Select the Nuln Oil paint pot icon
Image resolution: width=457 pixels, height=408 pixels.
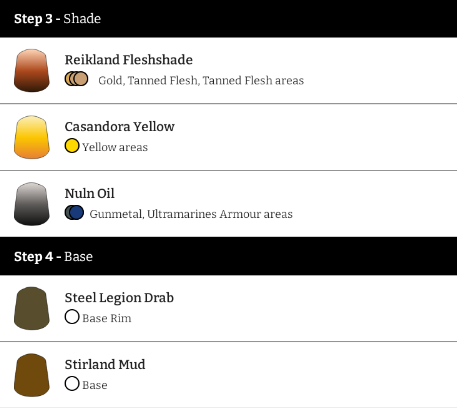32,204
